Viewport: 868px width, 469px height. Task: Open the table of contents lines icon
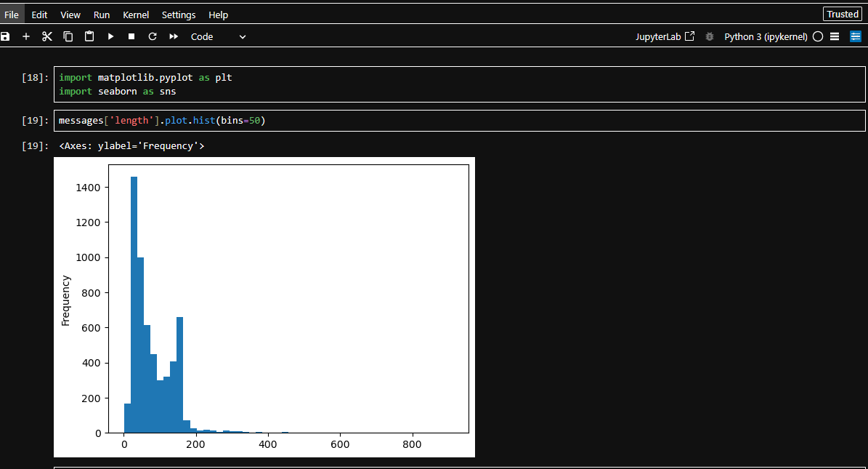pos(835,36)
